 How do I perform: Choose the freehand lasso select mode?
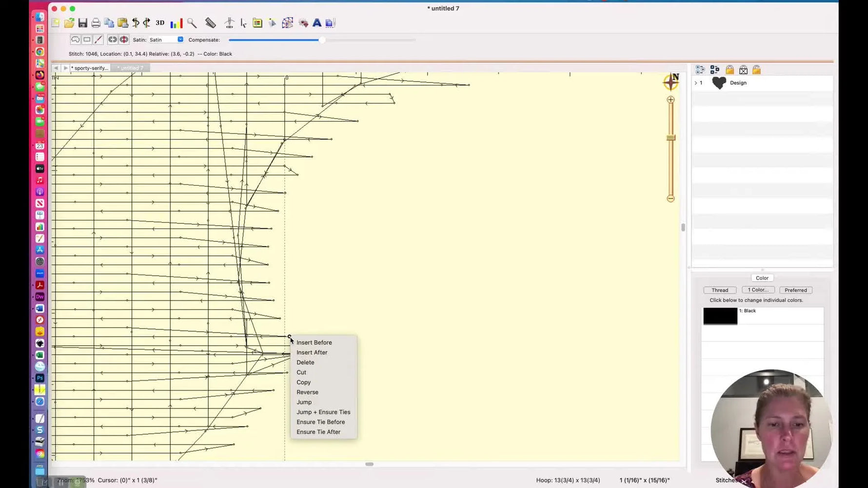(75, 39)
